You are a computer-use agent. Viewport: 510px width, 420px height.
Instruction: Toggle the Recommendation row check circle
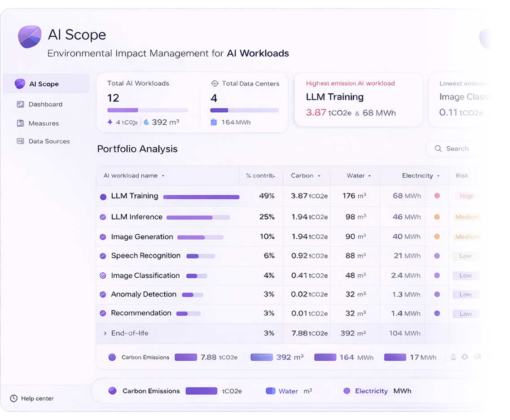coord(103,314)
